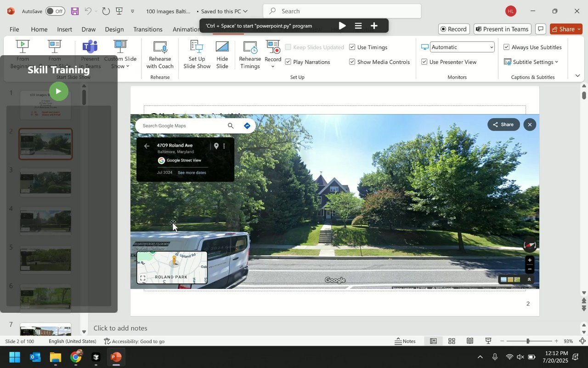Click Rehearse with Coach

click(x=160, y=55)
